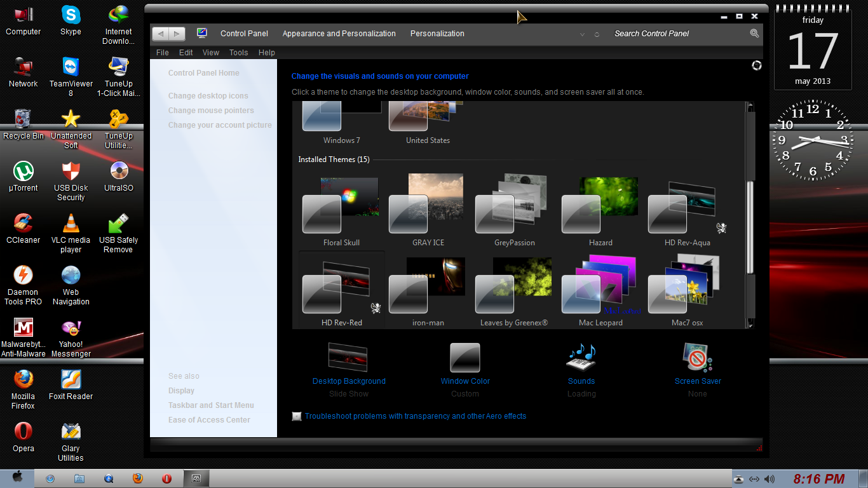
Task: Click the Firefox taskbar button
Action: coord(138,478)
